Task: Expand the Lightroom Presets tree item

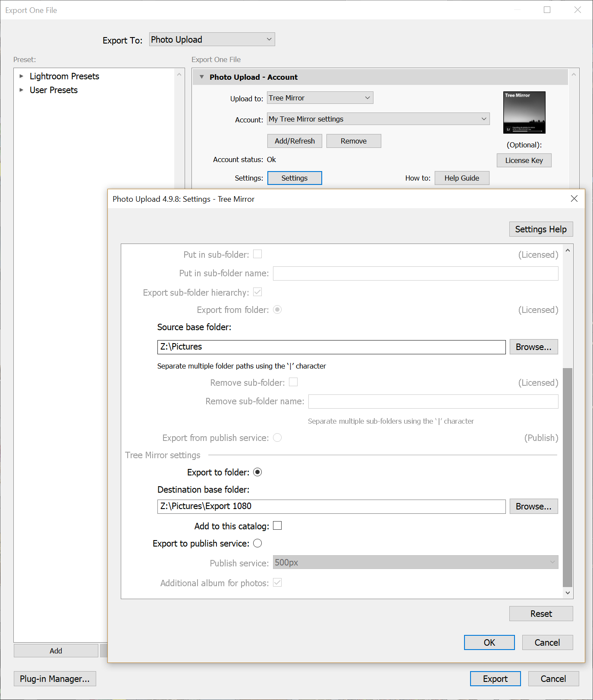Action: (22, 76)
